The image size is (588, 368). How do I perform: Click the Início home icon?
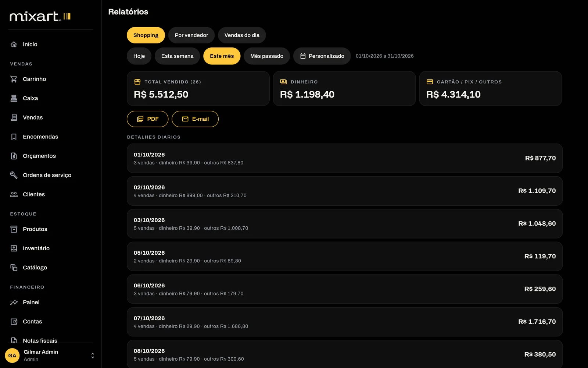(14, 44)
